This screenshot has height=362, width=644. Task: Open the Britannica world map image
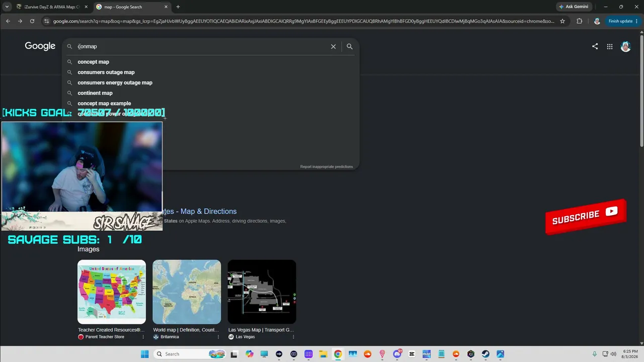(x=187, y=292)
